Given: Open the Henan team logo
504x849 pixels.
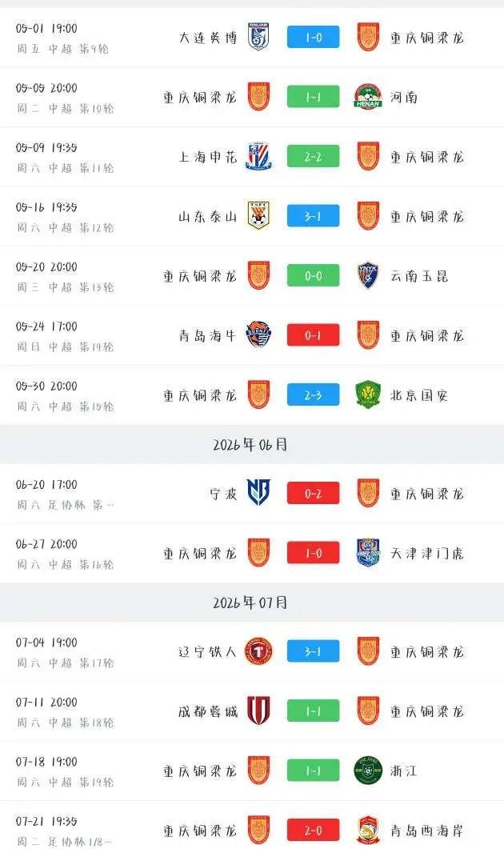Looking at the screenshot, I should click(x=368, y=96).
